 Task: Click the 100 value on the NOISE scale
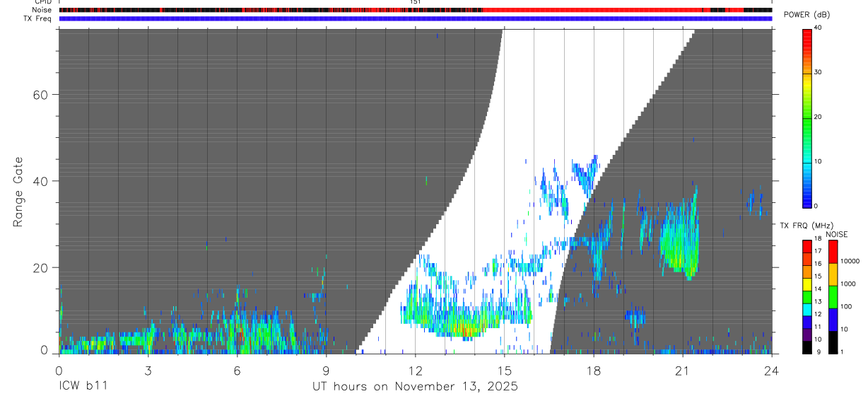(848, 306)
